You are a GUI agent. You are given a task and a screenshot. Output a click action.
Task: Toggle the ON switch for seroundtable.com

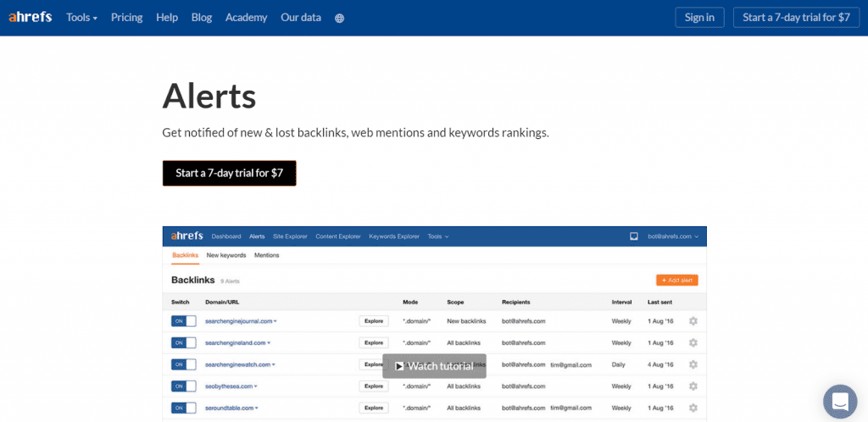[x=183, y=408]
